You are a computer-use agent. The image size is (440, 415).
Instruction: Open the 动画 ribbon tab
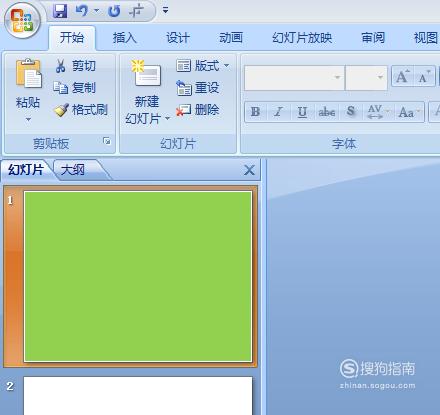point(231,38)
